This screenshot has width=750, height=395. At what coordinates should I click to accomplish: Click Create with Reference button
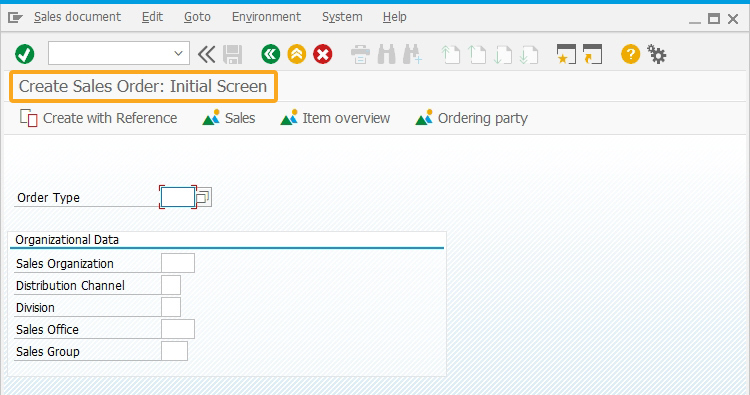pos(99,118)
